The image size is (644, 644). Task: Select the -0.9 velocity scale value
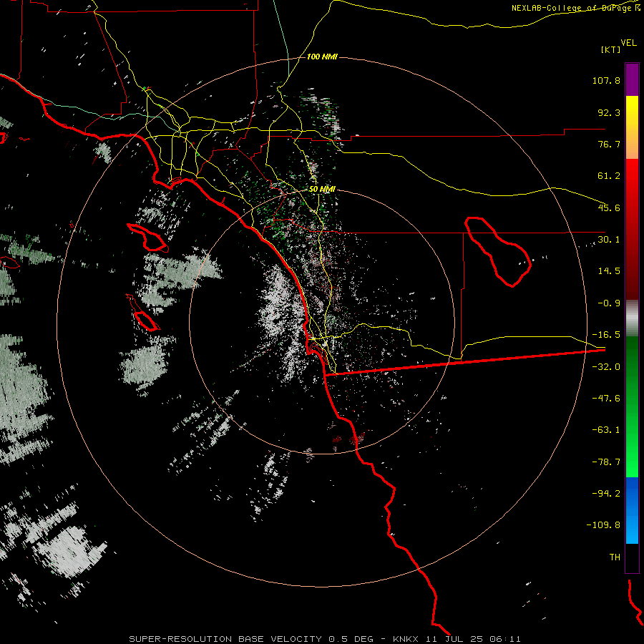pyautogui.click(x=609, y=303)
